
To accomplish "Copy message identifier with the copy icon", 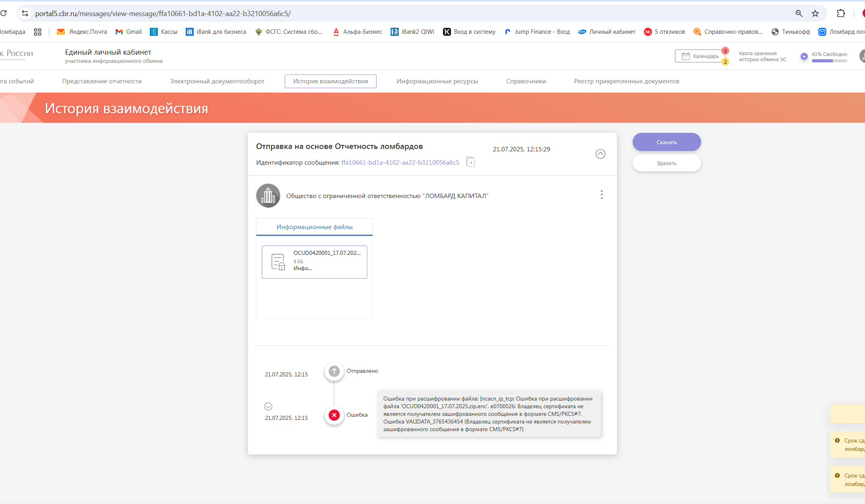I will pos(470,162).
